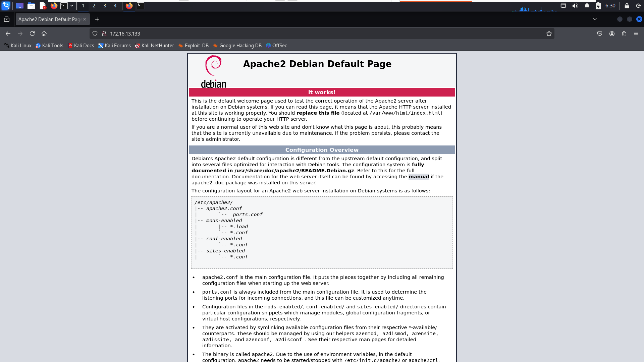Open the Firefox account icon
Viewport: 644px width, 362px height.
click(x=612, y=34)
